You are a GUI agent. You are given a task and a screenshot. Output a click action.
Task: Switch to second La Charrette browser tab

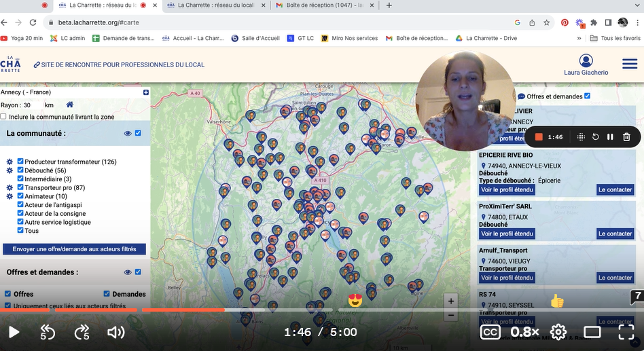point(215,5)
